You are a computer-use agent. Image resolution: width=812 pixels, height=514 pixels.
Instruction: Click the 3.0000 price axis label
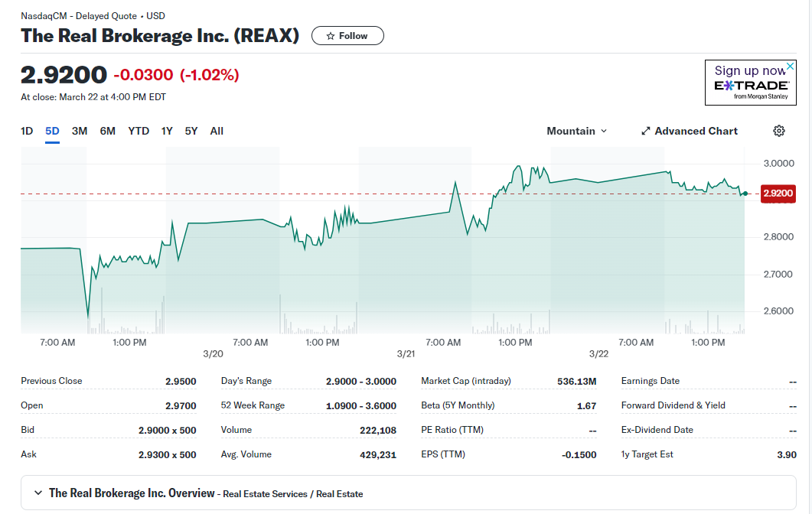[x=779, y=164]
